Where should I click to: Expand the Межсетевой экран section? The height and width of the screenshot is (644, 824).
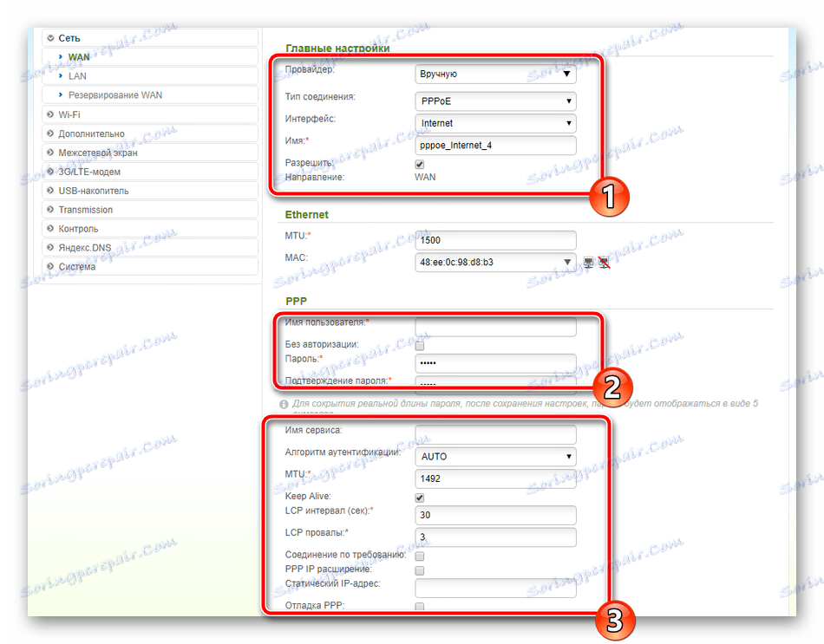pyautogui.click(x=150, y=153)
